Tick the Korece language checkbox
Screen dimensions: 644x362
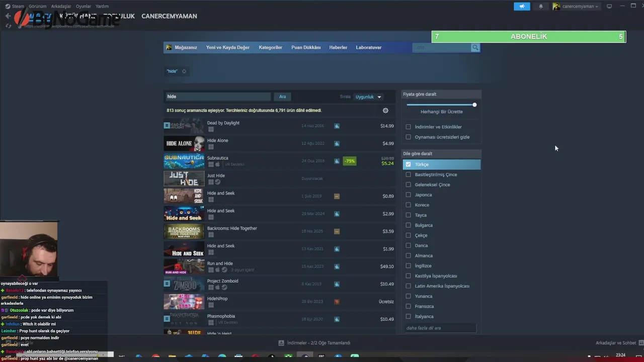[x=408, y=205]
